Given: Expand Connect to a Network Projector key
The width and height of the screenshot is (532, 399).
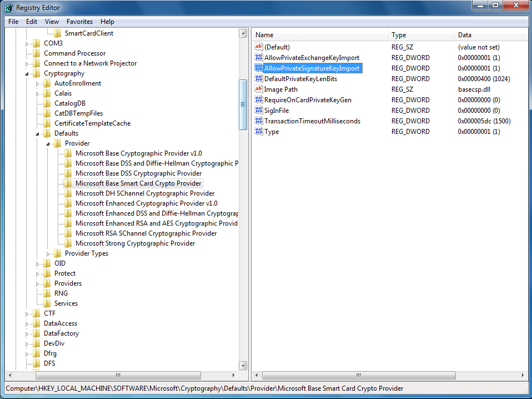Looking at the screenshot, I should click(27, 64).
